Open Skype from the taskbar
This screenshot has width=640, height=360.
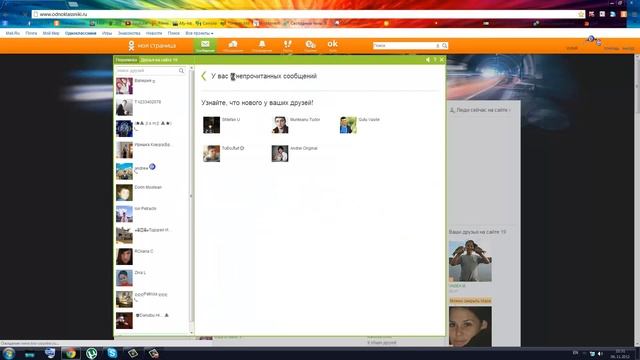tap(112, 353)
